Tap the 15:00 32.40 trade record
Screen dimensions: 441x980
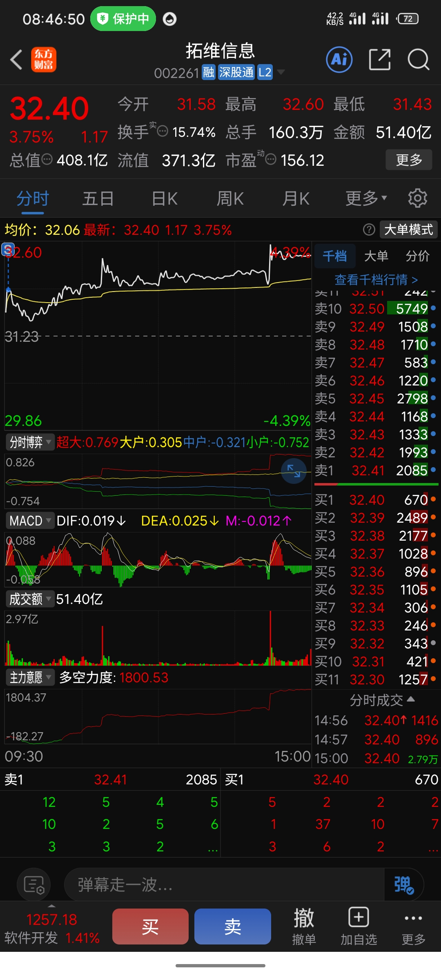(376, 759)
